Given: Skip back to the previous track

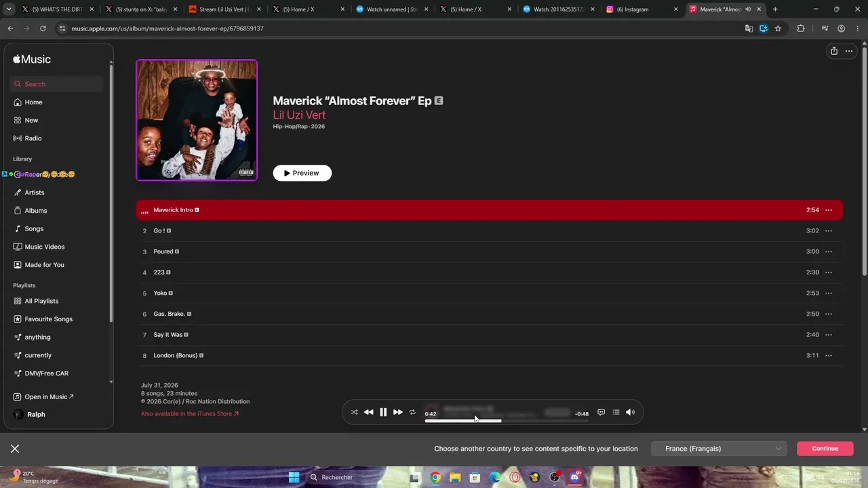Looking at the screenshot, I should coord(368,412).
